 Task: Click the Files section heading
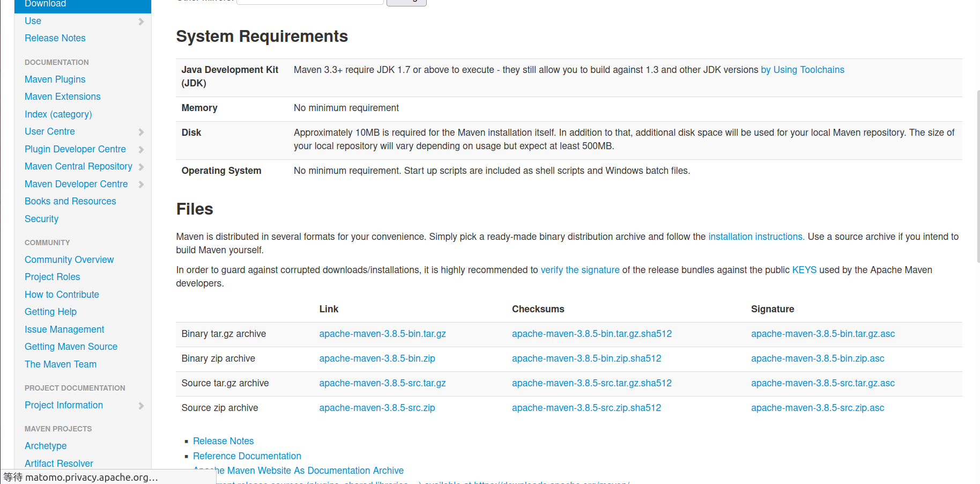[195, 209]
